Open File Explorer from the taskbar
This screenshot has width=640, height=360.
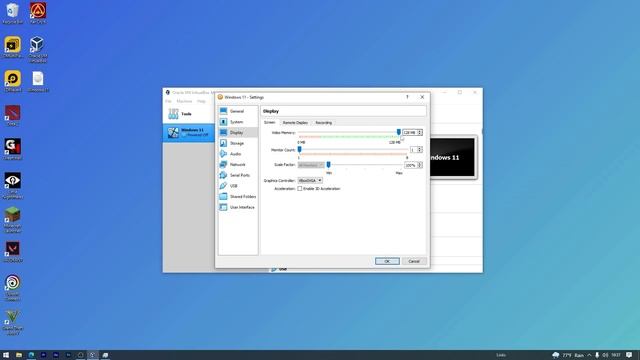click(x=19, y=355)
